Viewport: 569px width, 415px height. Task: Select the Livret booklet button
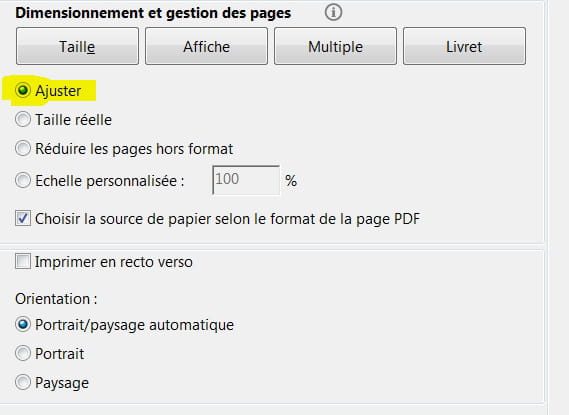[x=464, y=46]
